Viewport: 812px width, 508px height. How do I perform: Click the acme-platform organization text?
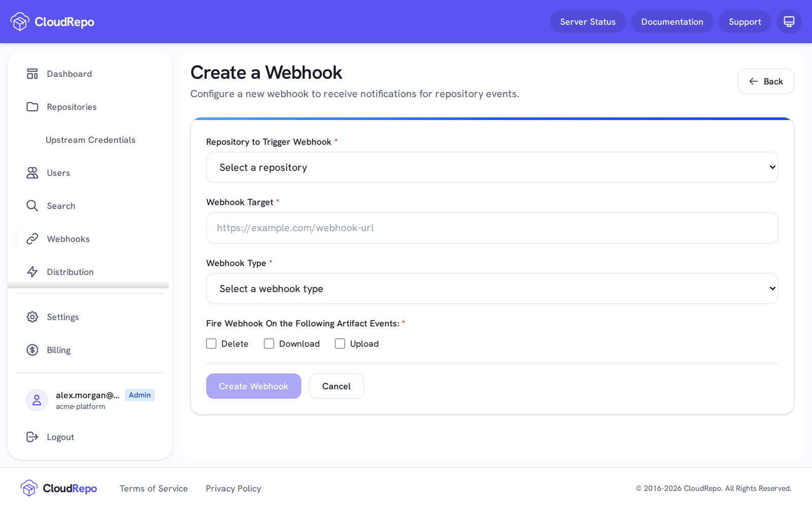pos(80,407)
